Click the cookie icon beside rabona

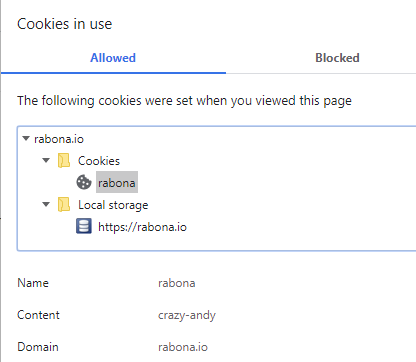[x=84, y=182]
